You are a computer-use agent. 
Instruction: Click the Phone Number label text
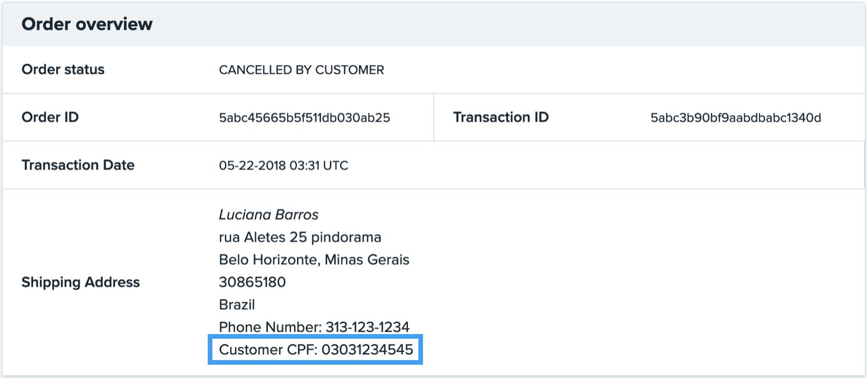[270, 327]
